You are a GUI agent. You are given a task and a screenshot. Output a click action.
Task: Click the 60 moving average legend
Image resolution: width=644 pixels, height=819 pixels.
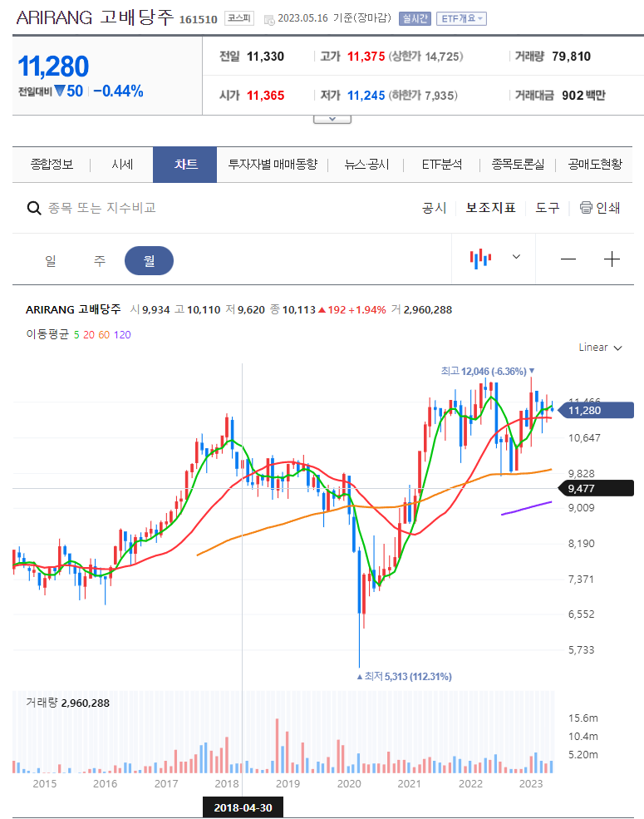[105, 335]
